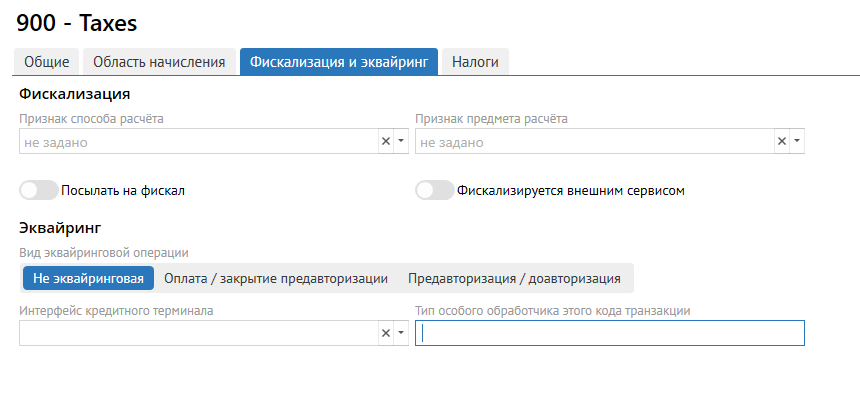
Task: Open the Область начисления tab
Action: point(159,62)
